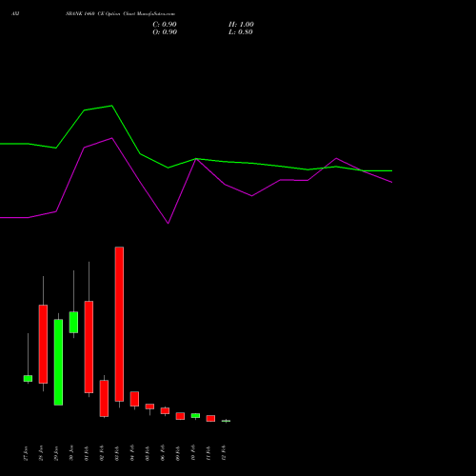Screen dimensions: 476x476
Task: Click the high value H: 1.00
Action: tap(241, 25)
